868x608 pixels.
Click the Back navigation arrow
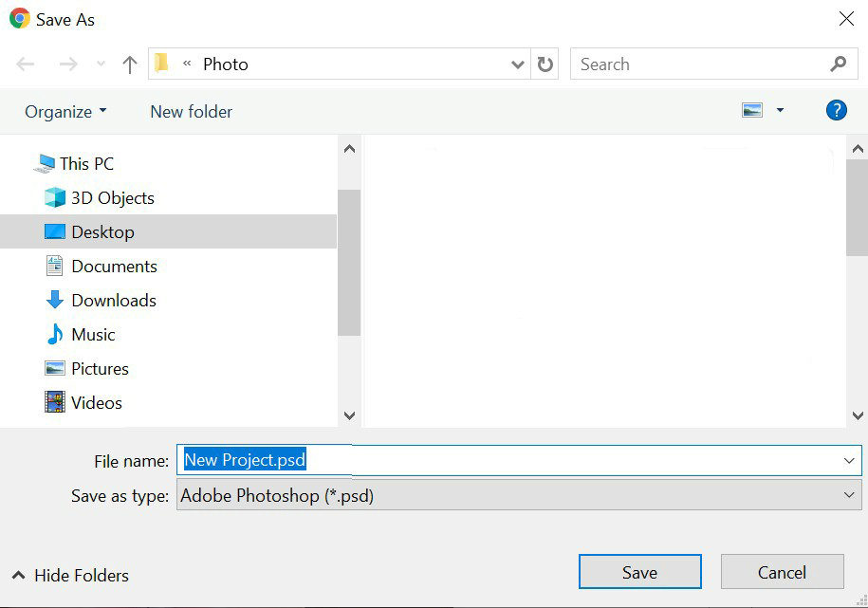click(x=26, y=64)
